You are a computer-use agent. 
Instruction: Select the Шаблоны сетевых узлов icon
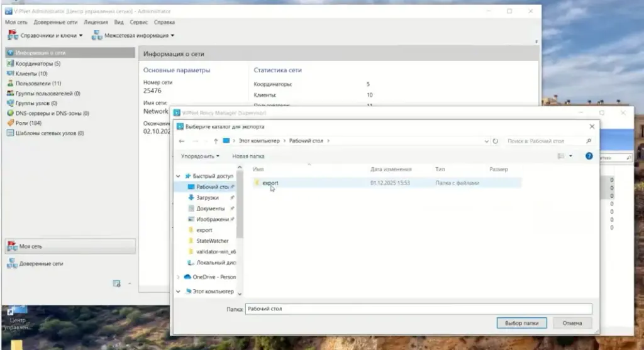10,133
